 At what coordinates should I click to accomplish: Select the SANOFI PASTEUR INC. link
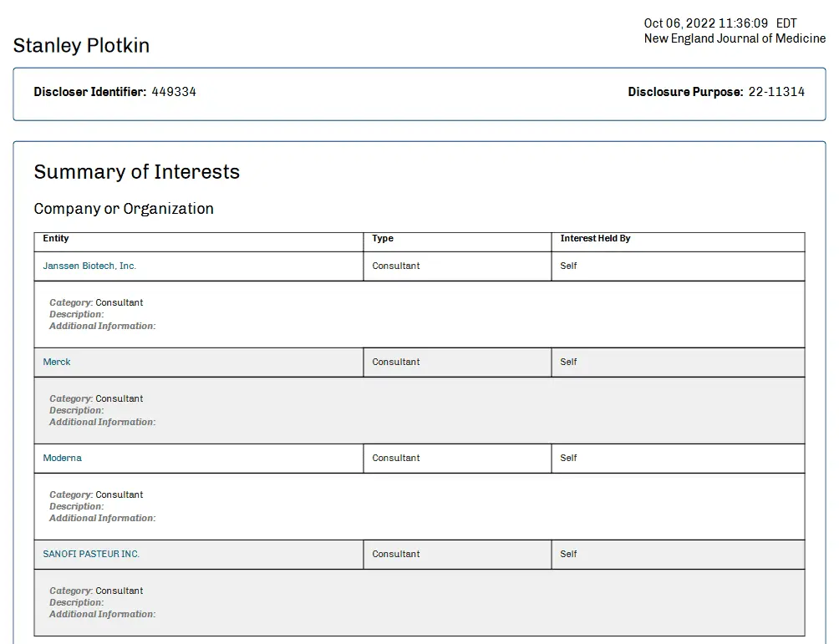pos(91,554)
